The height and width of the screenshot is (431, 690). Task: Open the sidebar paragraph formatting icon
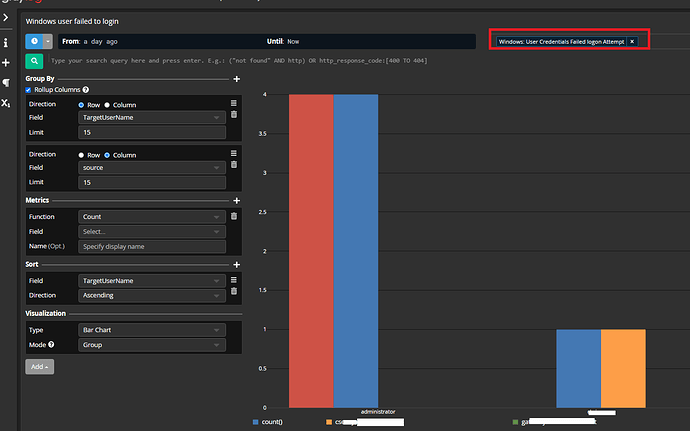[x=6, y=82]
